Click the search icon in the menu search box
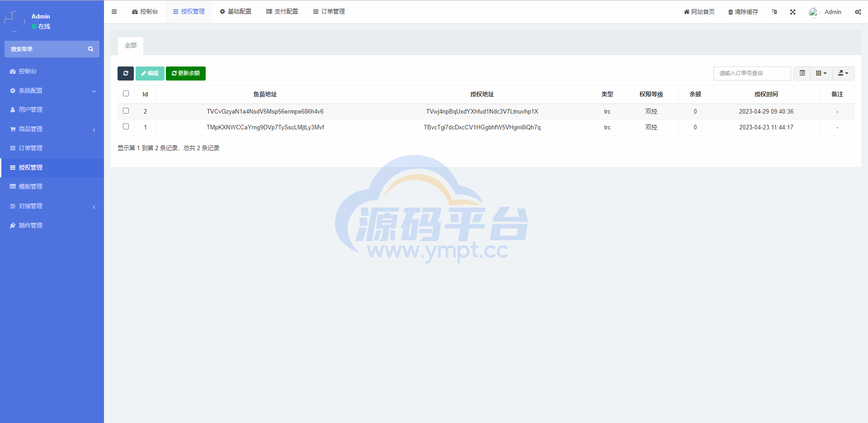Screen dimensions: 868x423 pos(90,49)
